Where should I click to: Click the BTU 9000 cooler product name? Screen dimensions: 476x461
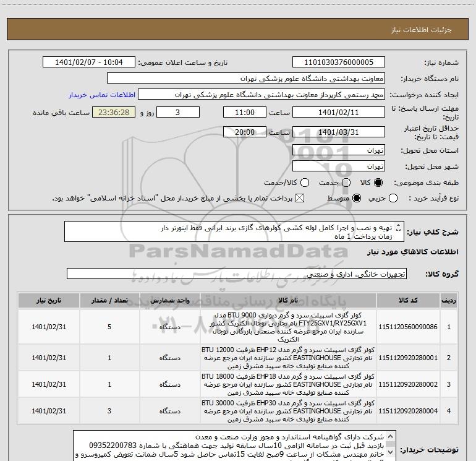pos(288,327)
